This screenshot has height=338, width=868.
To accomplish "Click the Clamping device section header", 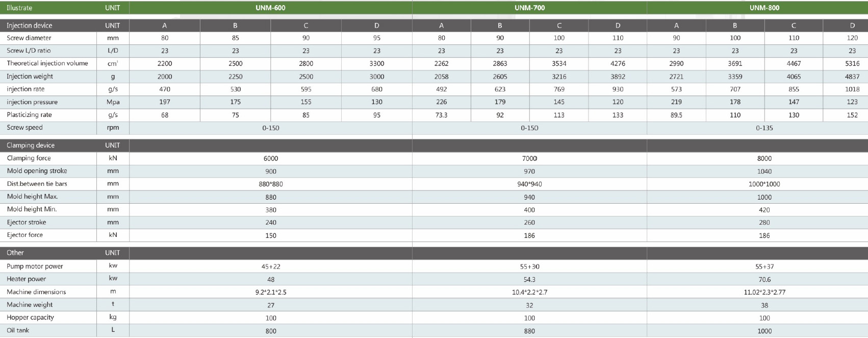I will point(31,145).
